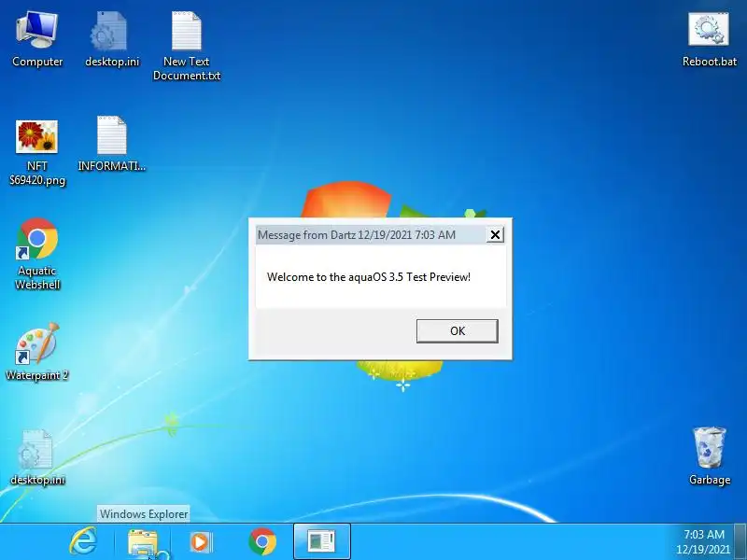The image size is (747, 560).
Task: Activate the message dialog taskbar button
Action: point(322,541)
